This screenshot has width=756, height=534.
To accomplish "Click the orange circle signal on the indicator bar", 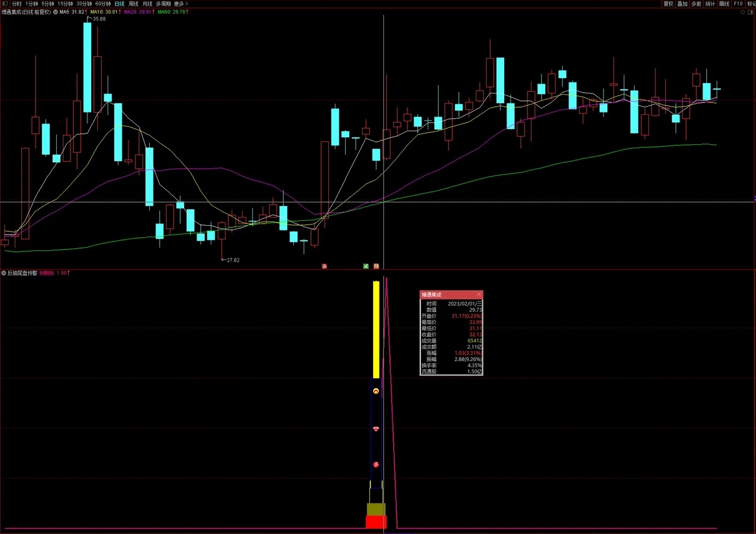I will point(376,391).
